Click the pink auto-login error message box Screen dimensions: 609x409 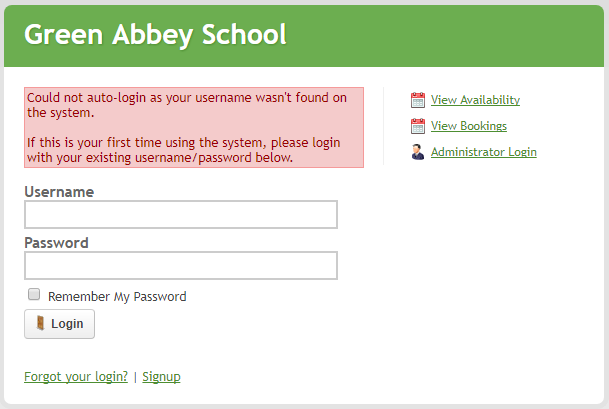(x=194, y=127)
